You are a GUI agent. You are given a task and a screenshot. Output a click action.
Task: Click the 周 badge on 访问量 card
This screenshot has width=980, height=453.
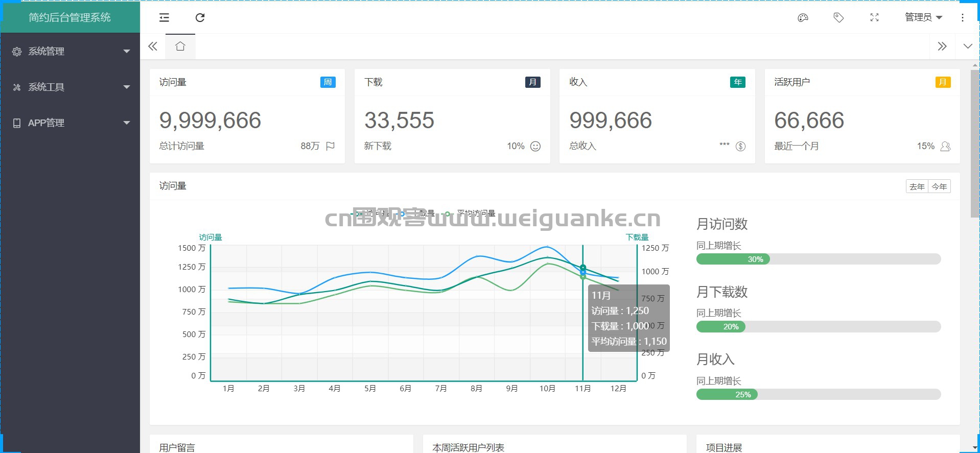[328, 82]
